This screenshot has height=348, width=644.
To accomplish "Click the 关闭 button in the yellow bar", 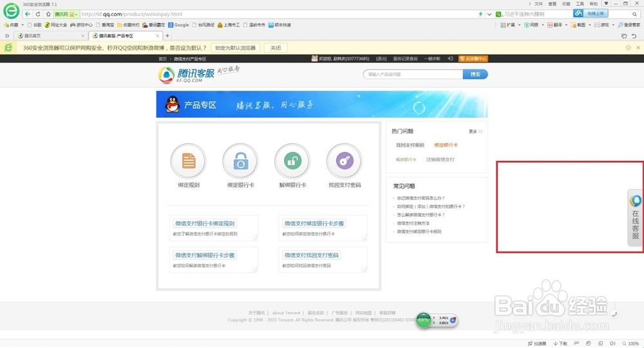I will [276, 48].
